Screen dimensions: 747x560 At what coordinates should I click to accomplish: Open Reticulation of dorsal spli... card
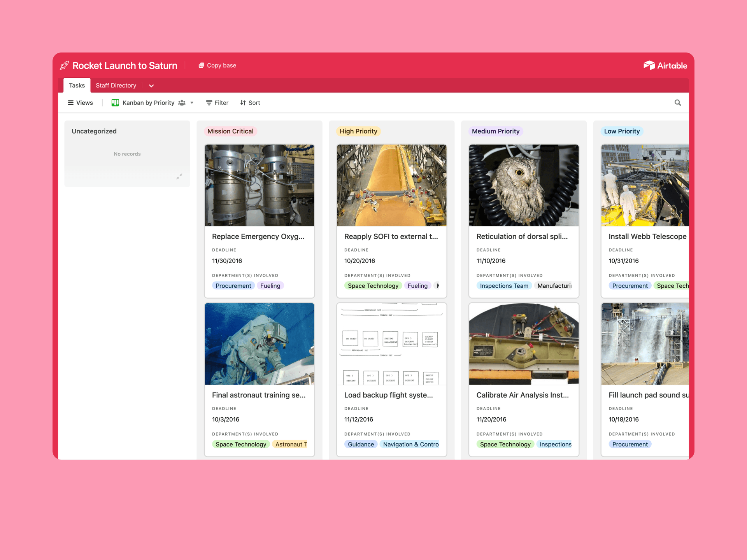coord(522,236)
